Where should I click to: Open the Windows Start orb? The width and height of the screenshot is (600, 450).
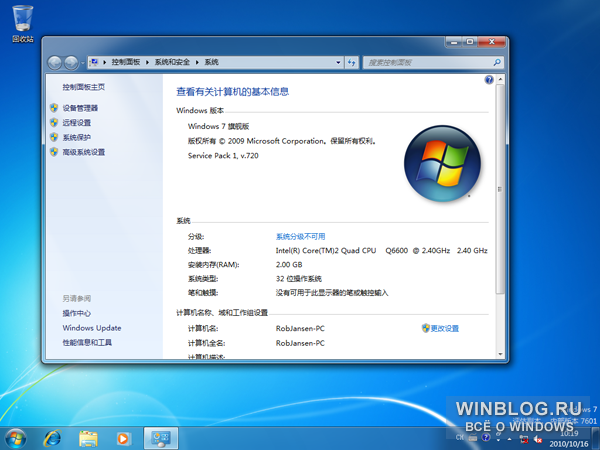16,439
